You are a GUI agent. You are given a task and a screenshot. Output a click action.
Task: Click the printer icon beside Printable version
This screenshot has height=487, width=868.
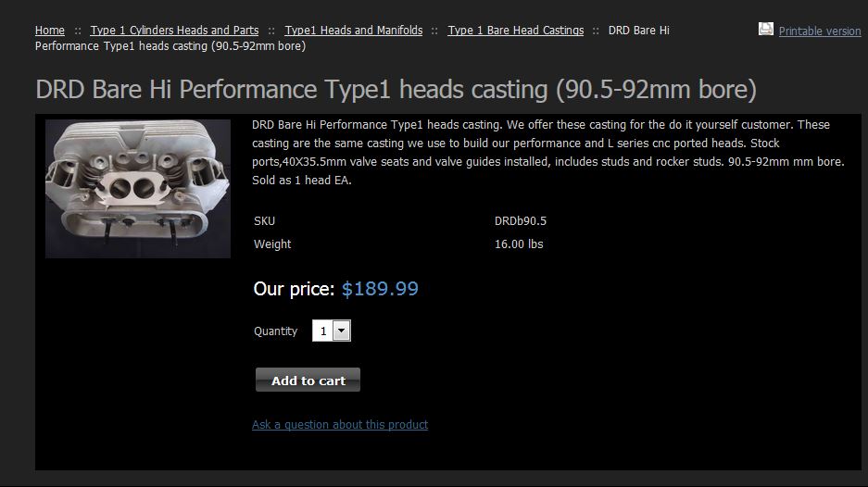pos(766,30)
